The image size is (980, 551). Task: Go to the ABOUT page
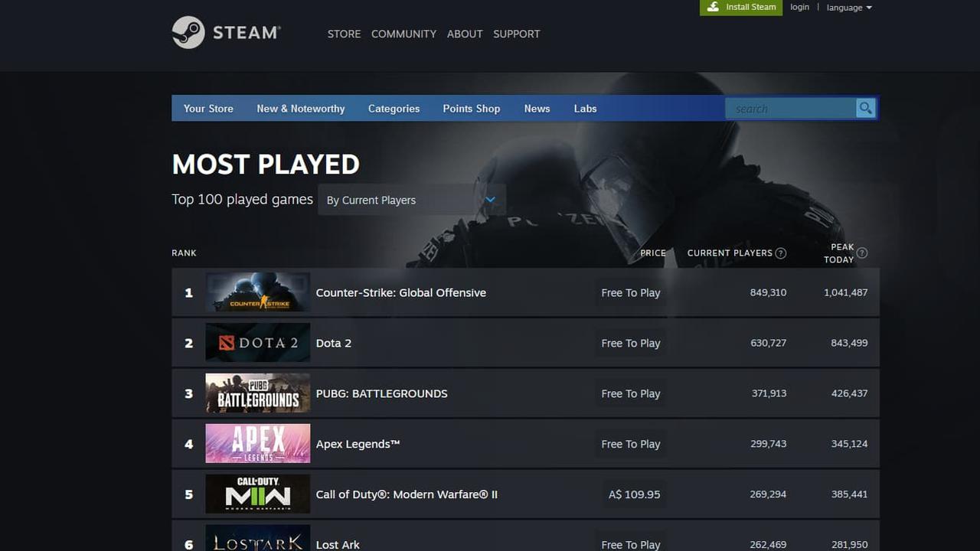pos(465,34)
